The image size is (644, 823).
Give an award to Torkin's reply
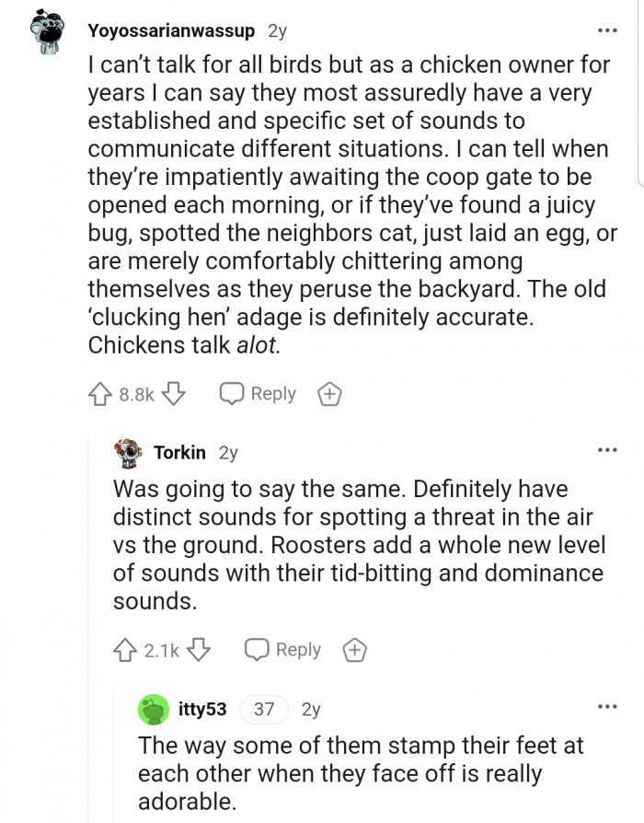click(x=353, y=649)
